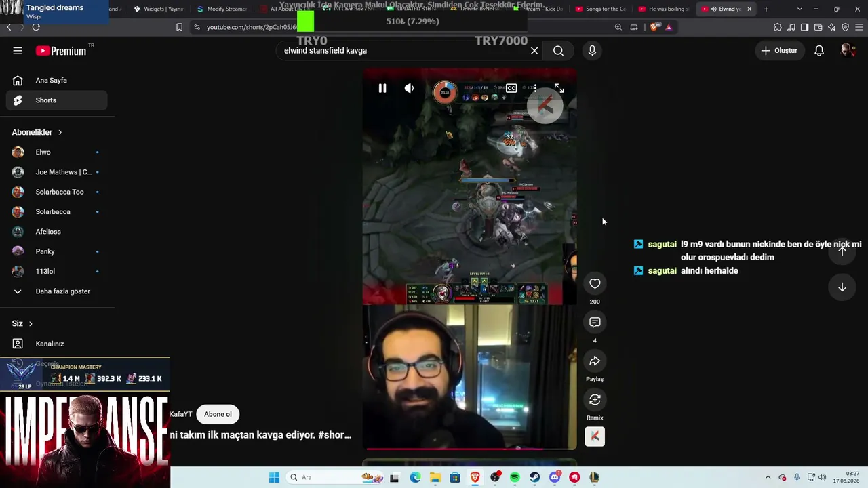Open Ana Sayfa in the sidebar
Viewport: 868px width, 488px height.
click(x=57, y=80)
